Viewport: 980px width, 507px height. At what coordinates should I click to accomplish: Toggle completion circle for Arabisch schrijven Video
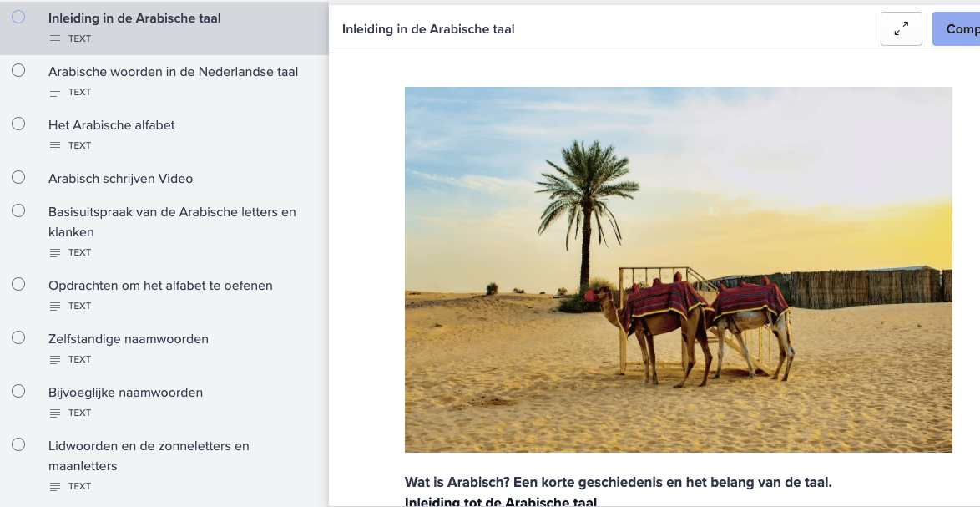click(x=18, y=177)
